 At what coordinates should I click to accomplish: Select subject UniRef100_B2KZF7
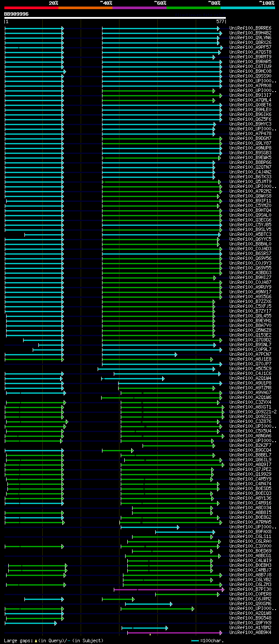click(250, 446)
